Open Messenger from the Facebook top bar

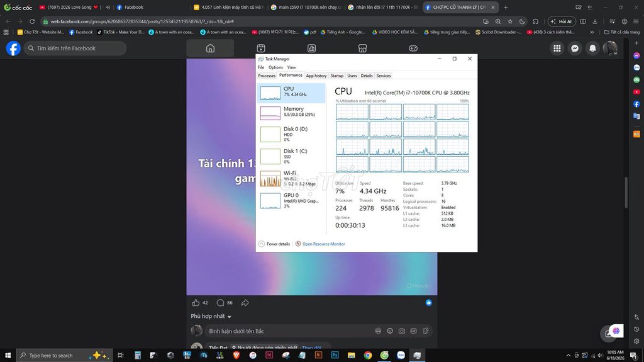pos(575,48)
